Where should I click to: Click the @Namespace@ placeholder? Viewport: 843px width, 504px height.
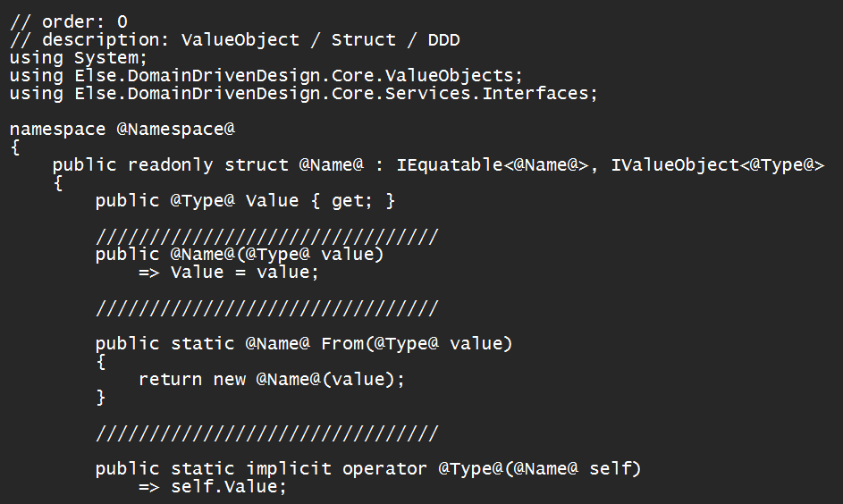pos(176,129)
